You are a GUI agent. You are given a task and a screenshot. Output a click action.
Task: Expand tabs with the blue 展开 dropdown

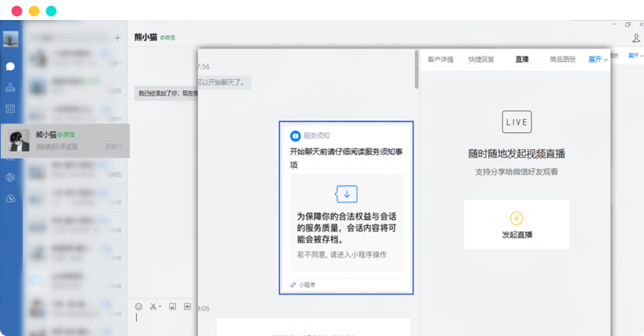pyautogui.click(x=597, y=59)
